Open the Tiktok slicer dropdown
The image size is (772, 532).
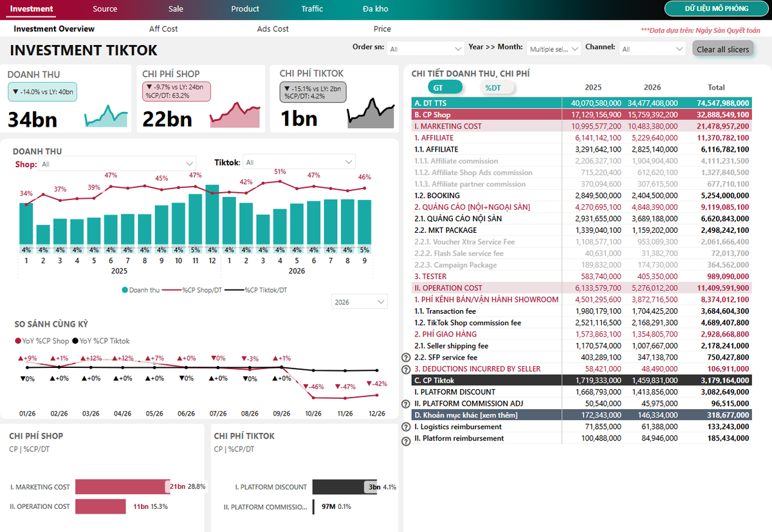pos(299,163)
